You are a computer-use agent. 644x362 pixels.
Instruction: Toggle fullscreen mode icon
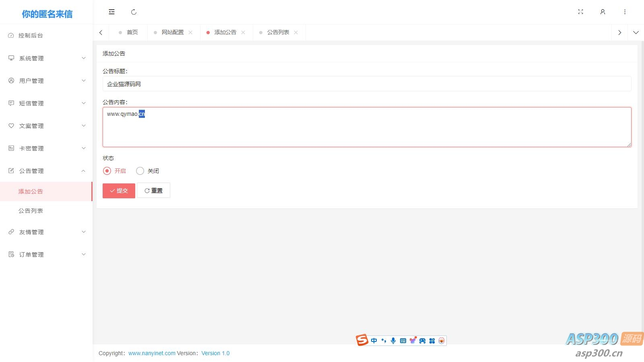[580, 12]
